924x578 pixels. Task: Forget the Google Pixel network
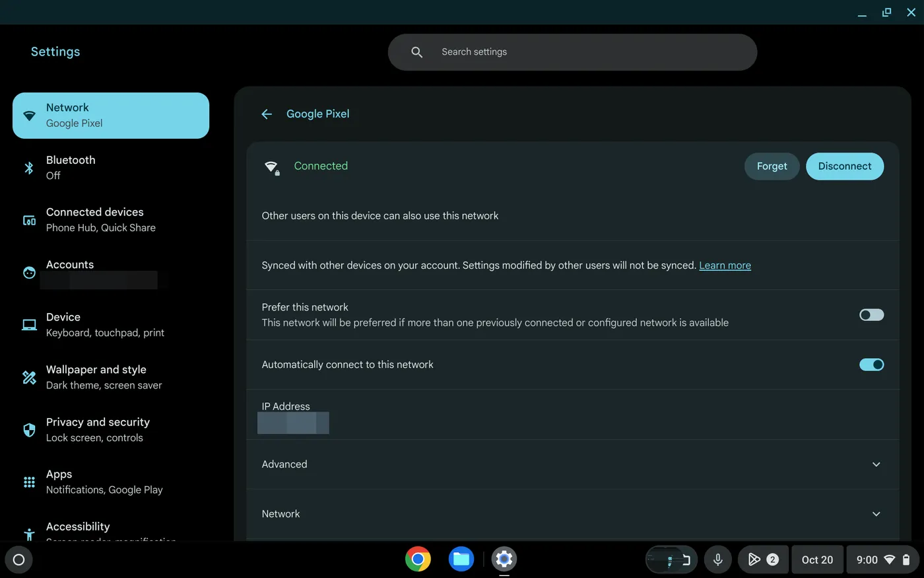point(772,166)
